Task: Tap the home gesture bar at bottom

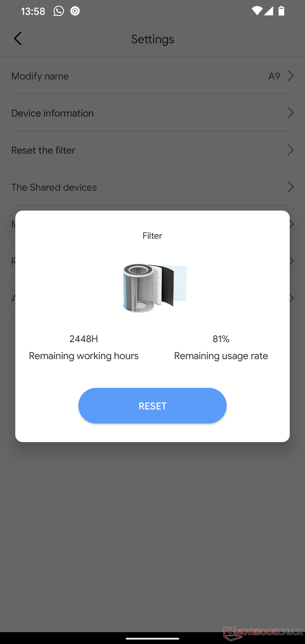Action: 152,639
